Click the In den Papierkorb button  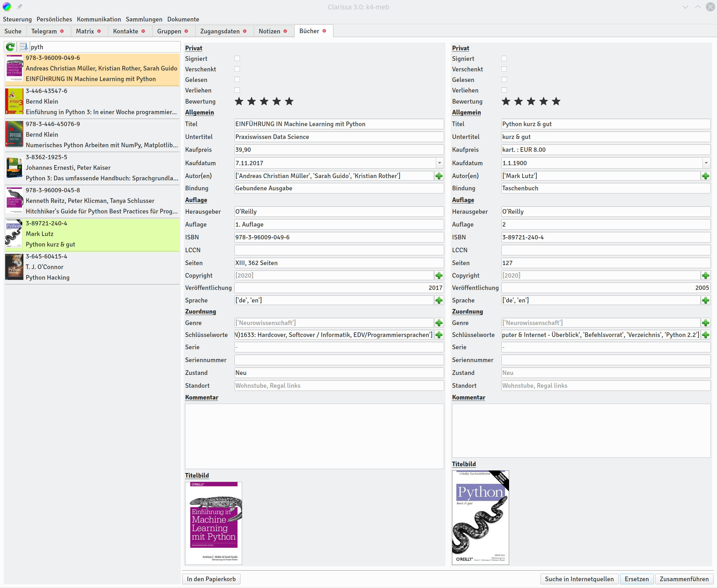[x=211, y=579]
